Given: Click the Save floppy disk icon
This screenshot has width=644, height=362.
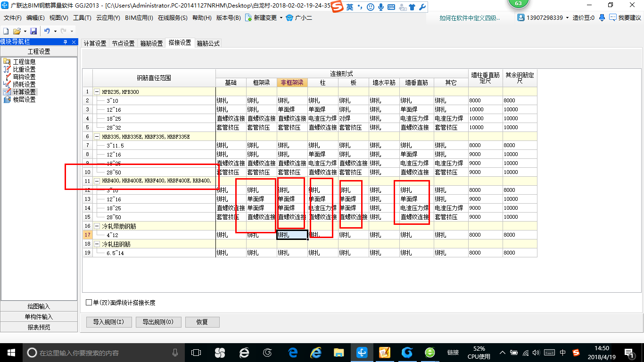Looking at the screenshot, I should click(33, 31).
